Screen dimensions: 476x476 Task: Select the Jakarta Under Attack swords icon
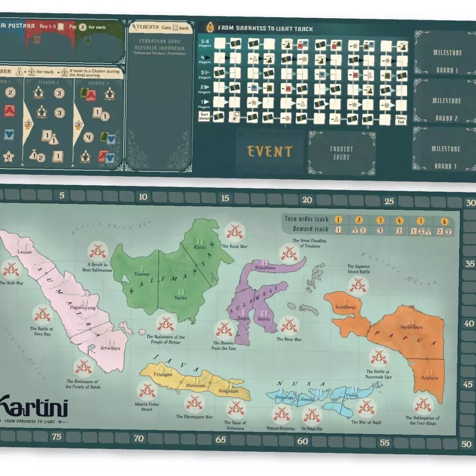147,390
